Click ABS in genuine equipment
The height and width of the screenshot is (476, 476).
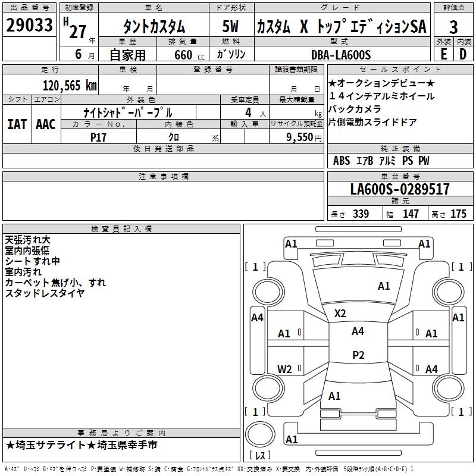point(342,161)
